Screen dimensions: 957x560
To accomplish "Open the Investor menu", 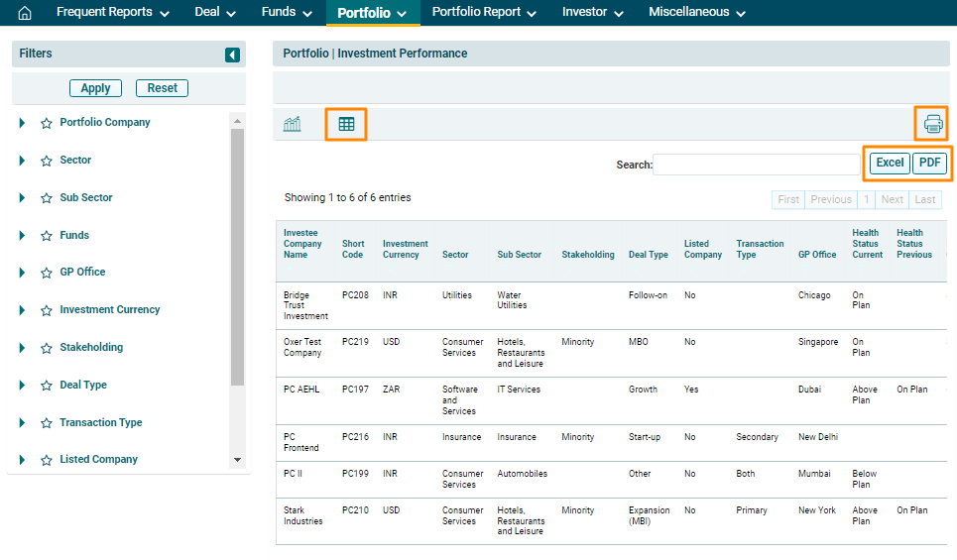I will [x=592, y=13].
